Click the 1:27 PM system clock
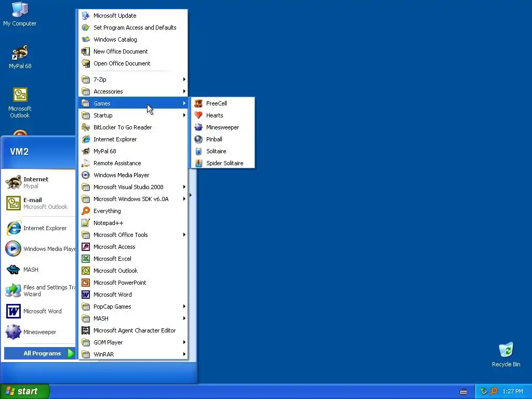This screenshot has width=532, height=399. (513, 391)
